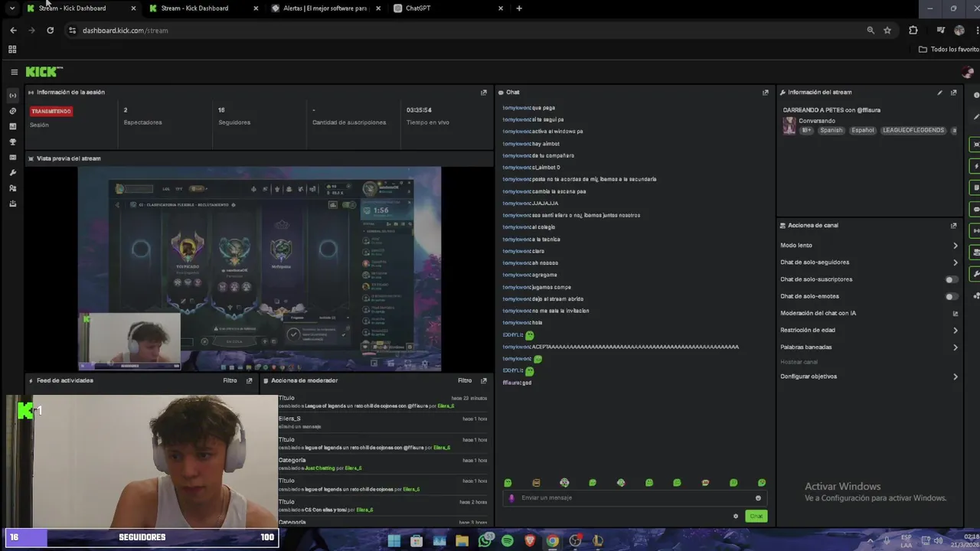980x551 pixels.
Task: Open external link for Moderación del chat con IA
Action: 955,313
